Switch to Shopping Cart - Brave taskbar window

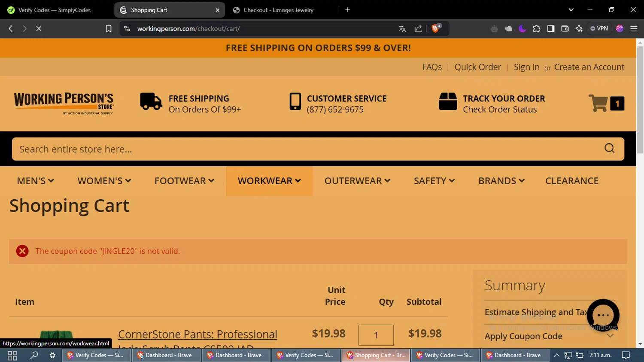tap(376, 355)
